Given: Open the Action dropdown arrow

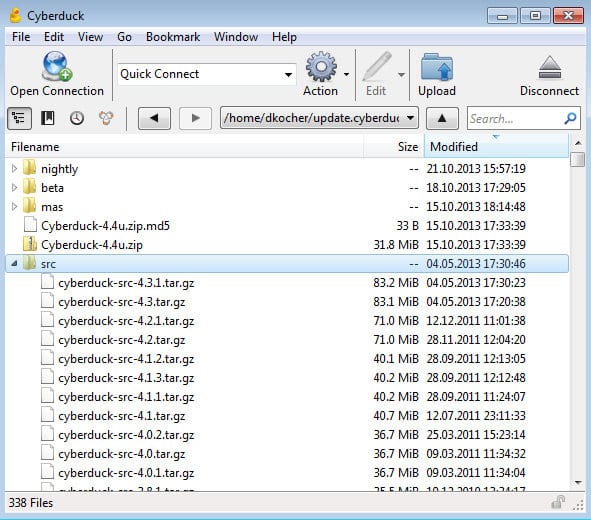Looking at the screenshot, I should [x=346, y=75].
